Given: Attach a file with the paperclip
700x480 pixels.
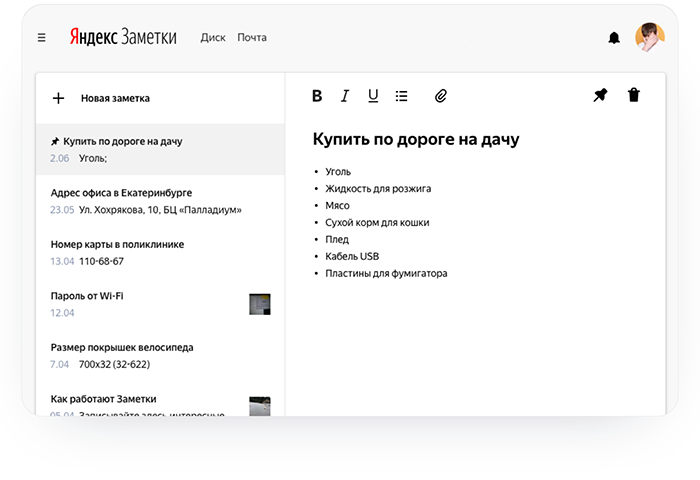Looking at the screenshot, I should [x=441, y=96].
